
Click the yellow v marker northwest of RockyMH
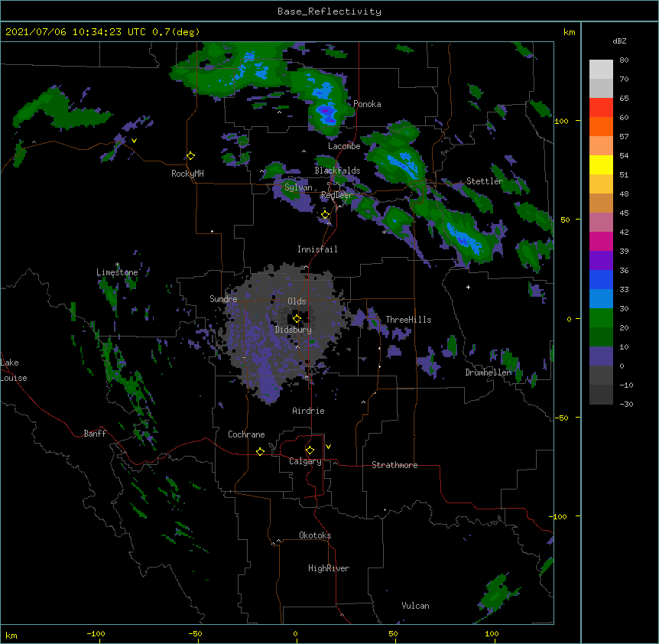(x=134, y=141)
